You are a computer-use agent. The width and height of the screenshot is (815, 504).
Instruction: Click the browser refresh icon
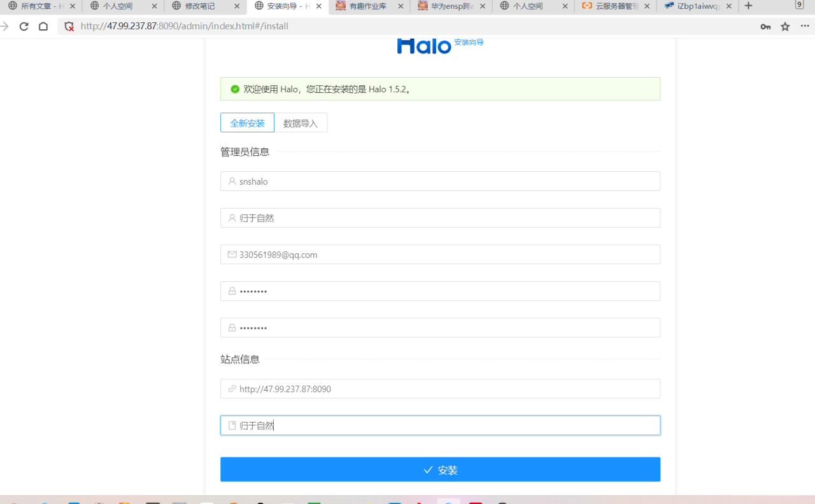[24, 27]
